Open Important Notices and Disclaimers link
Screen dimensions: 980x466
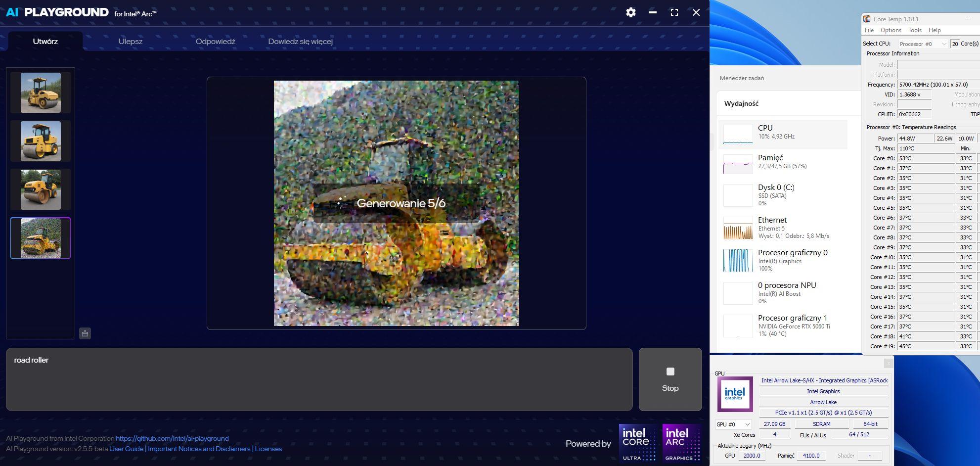[x=199, y=449]
